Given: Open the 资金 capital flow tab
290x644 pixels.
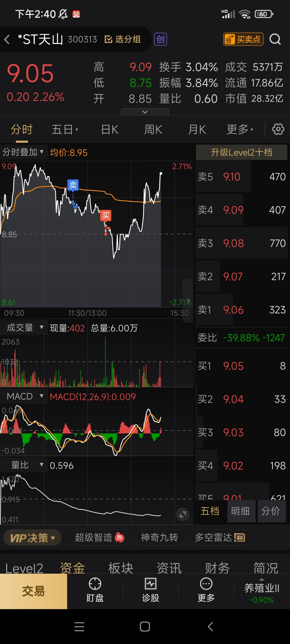Looking at the screenshot, I should point(73,568).
